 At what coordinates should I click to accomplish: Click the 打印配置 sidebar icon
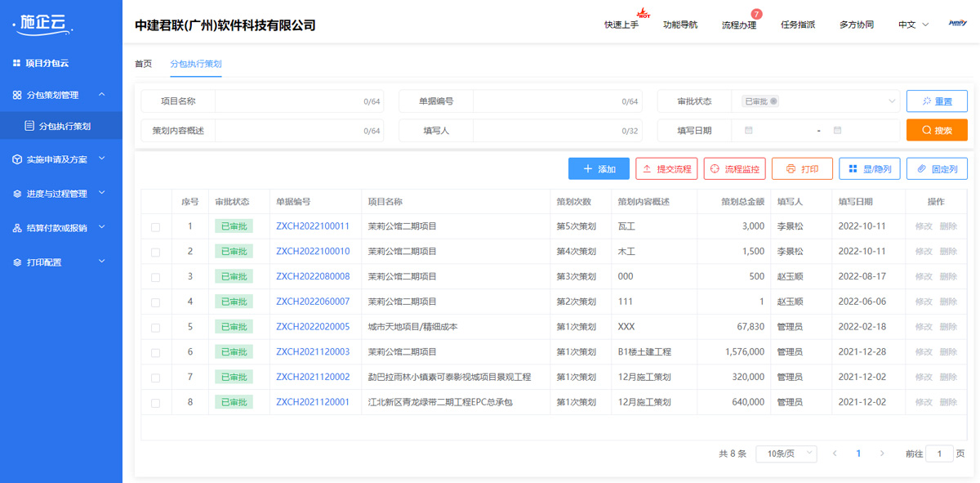click(x=17, y=262)
